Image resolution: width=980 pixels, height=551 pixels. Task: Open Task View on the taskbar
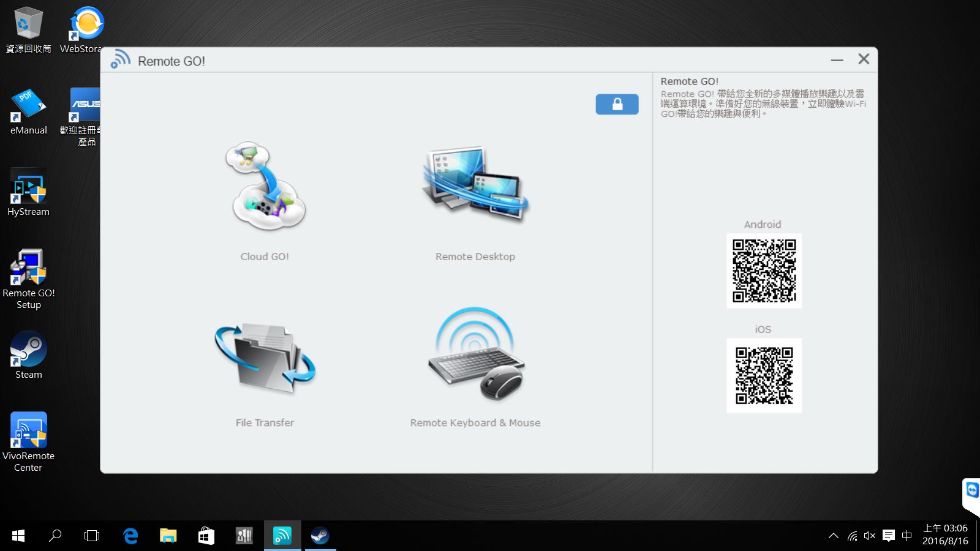tap(92, 536)
